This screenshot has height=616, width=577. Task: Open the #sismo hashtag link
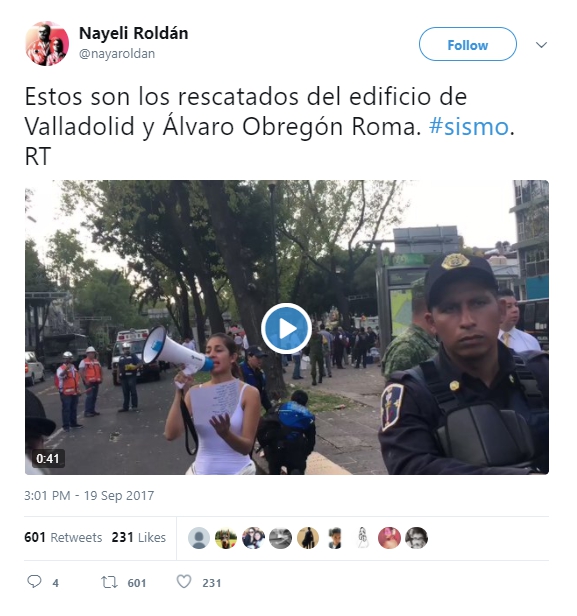(x=469, y=126)
